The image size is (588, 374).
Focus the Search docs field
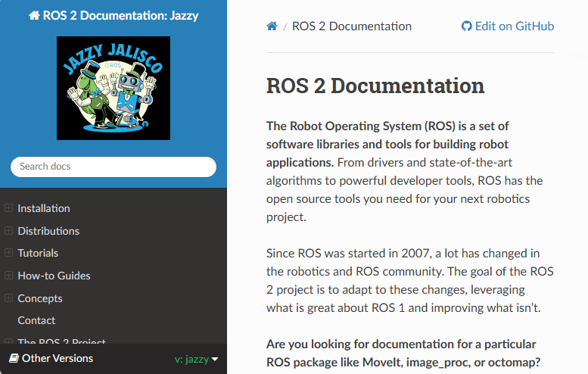click(x=114, y=167)
